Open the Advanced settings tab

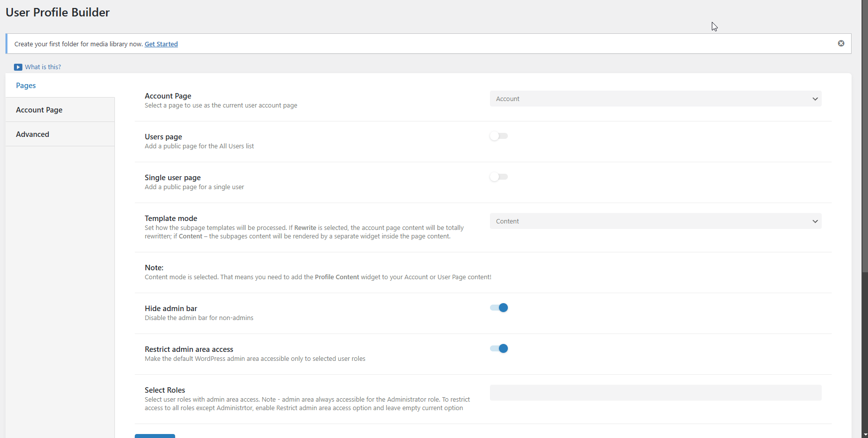(60, 134)
